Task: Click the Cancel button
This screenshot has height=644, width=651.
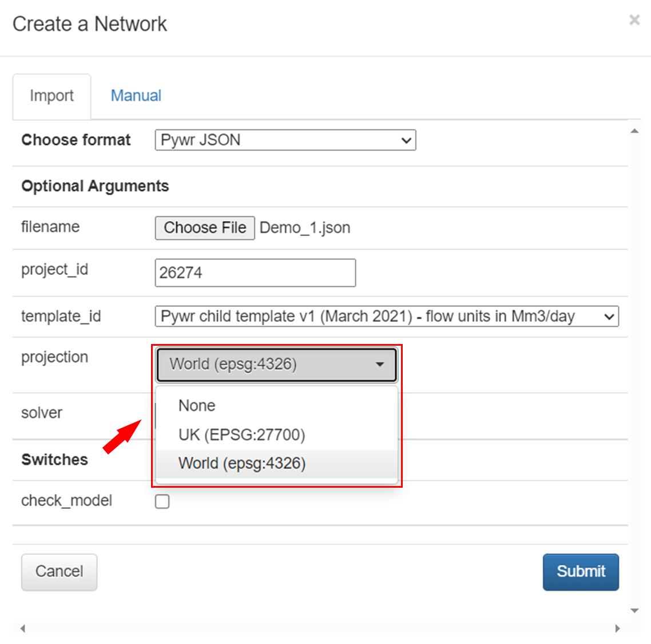Action: [x=59, y=572]
